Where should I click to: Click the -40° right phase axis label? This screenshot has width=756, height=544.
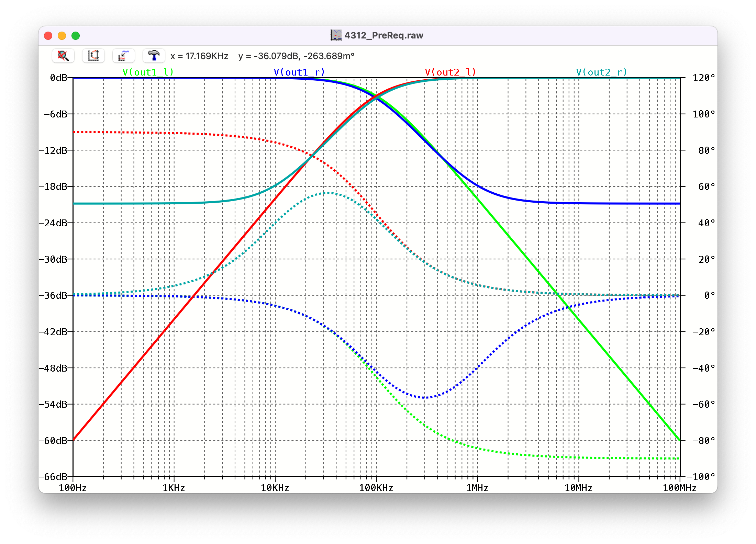(704, 368)
